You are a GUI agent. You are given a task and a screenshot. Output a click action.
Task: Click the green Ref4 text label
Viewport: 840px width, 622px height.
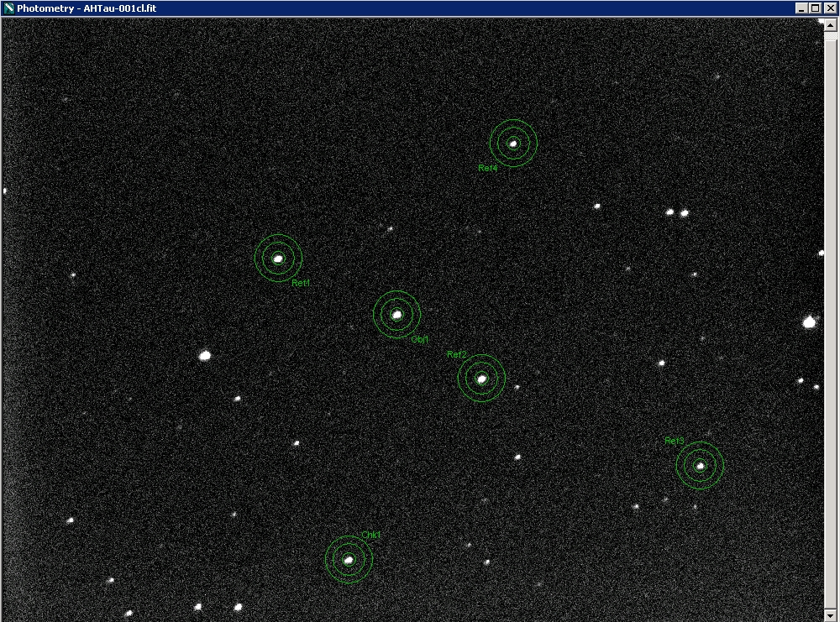pyautogui.click(x=487, y=169)
